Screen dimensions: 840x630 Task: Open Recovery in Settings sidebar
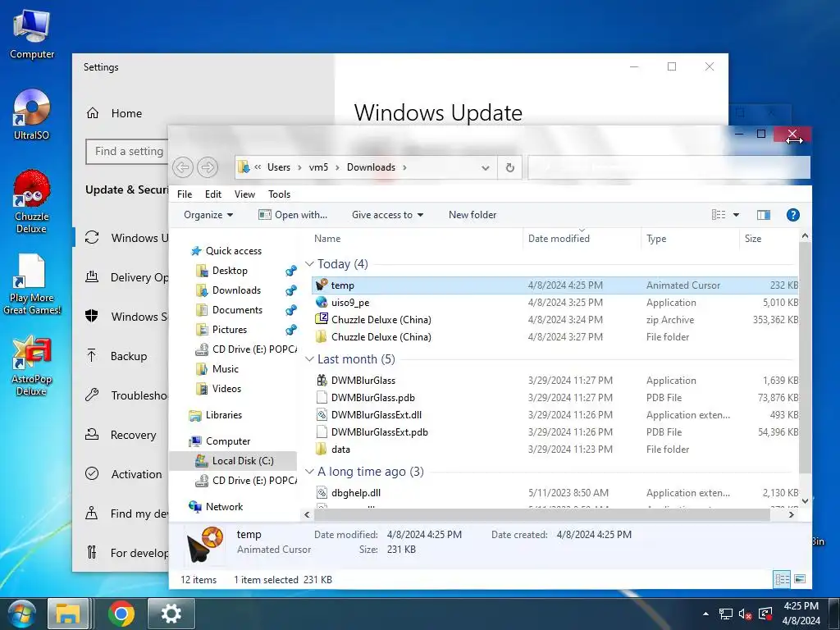[x=121, y=435]
